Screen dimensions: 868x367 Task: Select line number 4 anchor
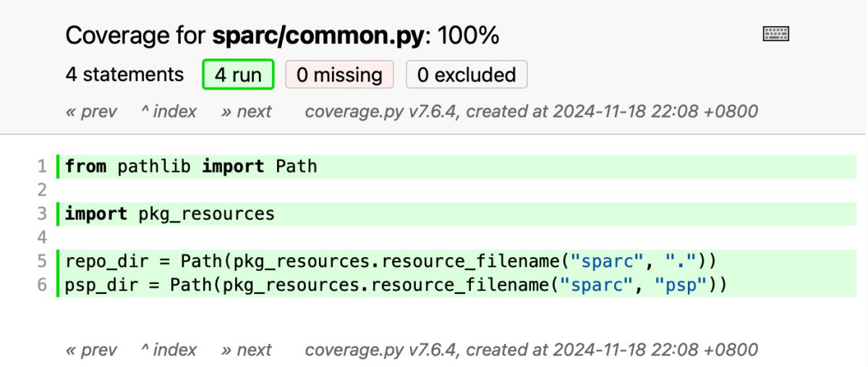(x=42, y=238)
